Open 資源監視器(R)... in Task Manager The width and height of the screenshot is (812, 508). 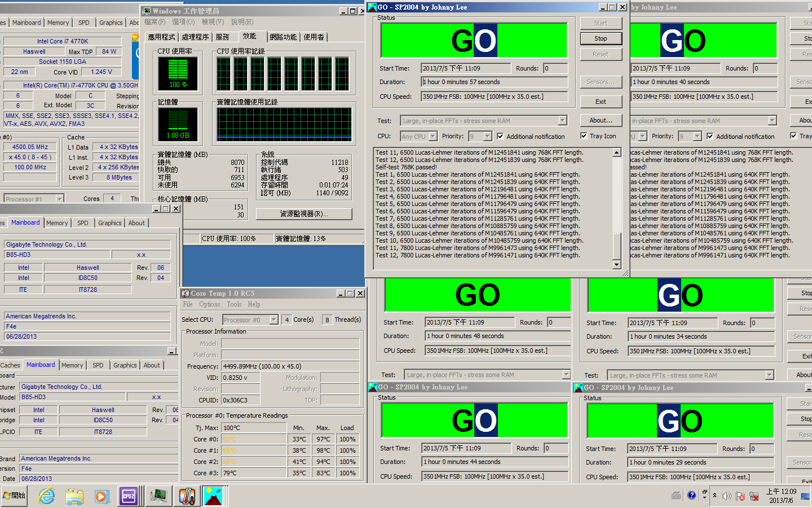coord(304,214)
